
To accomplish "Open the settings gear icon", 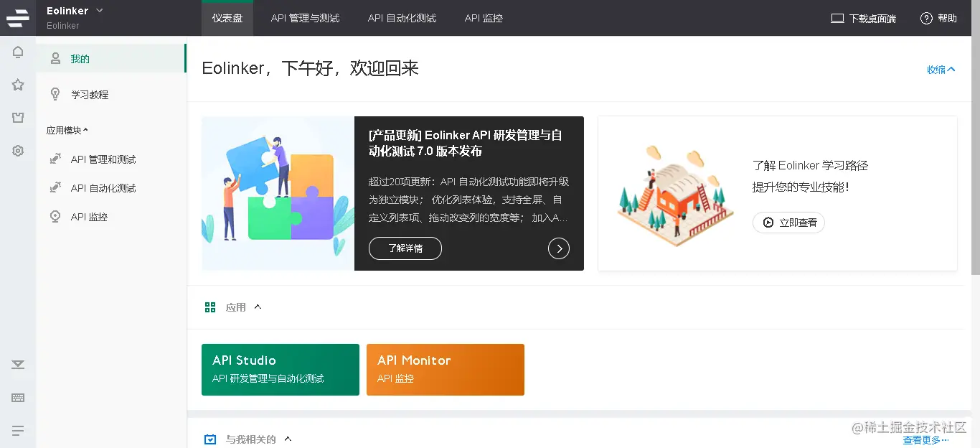I will coord(18,151).
